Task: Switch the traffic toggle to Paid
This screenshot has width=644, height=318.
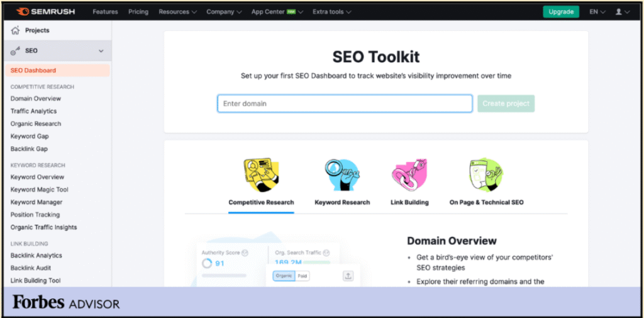Action: pos(303,276)
